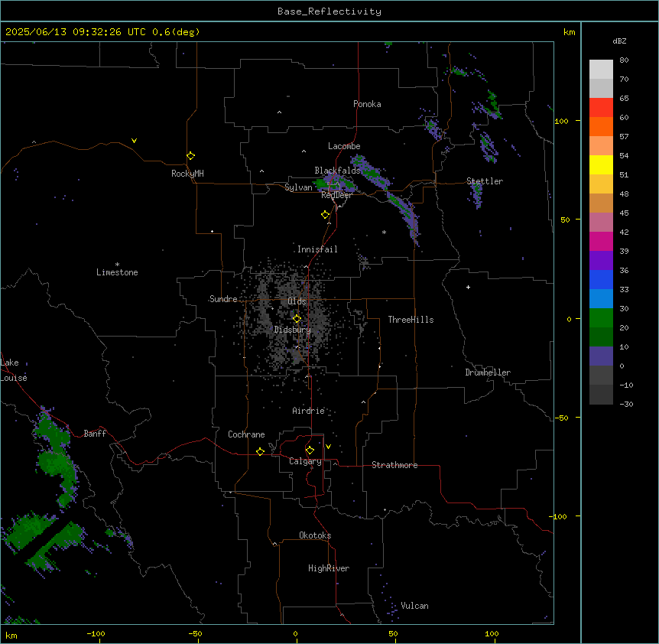Viewport: 659px width, 644px height.
Task: Click the HighRiver city label
Action: click(329, 568)
